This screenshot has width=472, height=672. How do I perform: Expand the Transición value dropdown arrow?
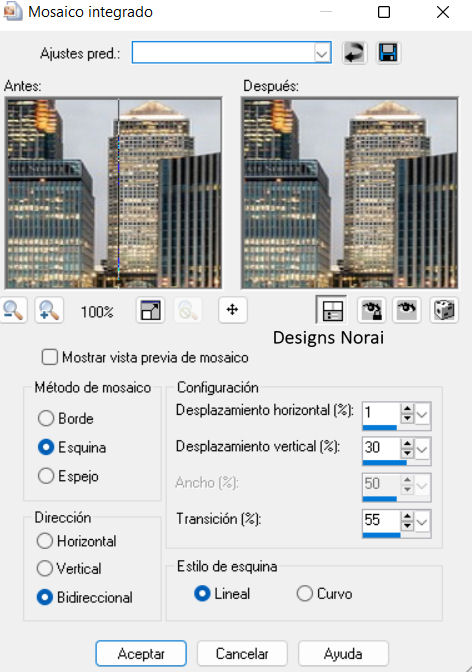click(422, 522)
